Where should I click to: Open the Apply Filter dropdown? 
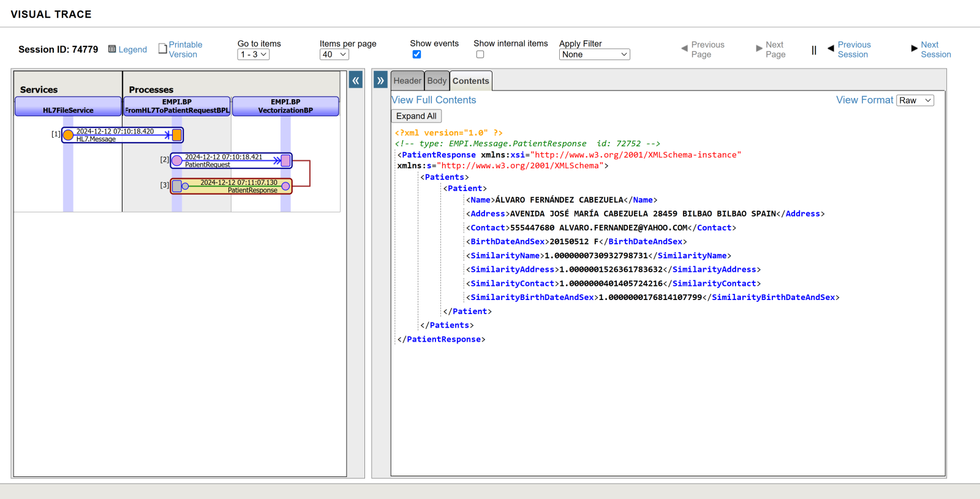point(594,54)
